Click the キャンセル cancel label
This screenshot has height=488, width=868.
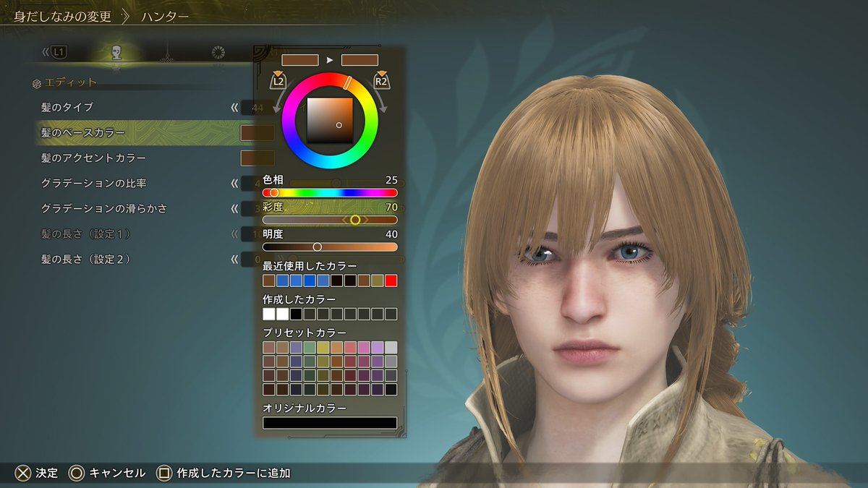coord(117,474)
